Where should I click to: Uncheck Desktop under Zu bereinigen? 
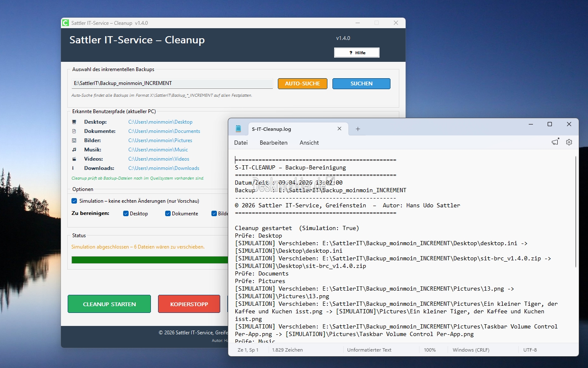[126, 214]
